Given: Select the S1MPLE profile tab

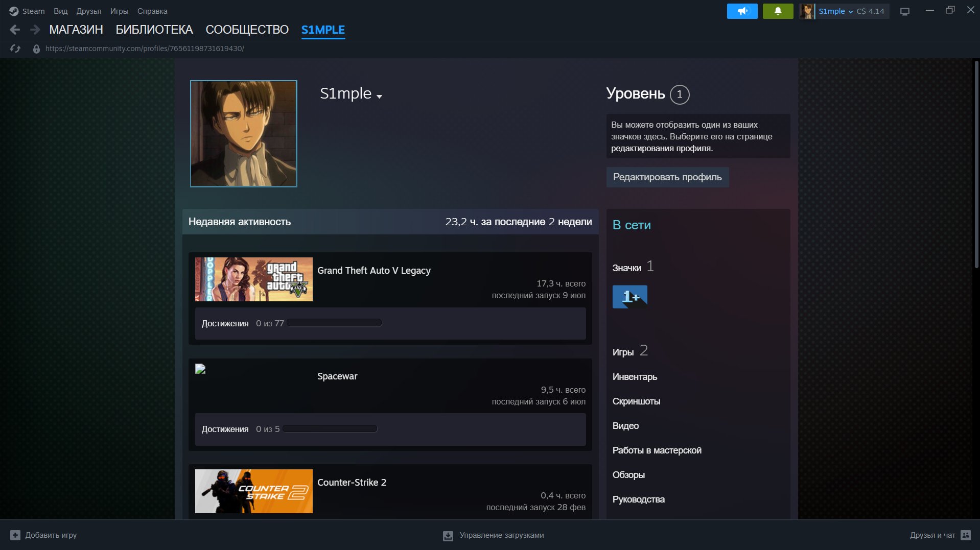Looking at the screenshot, I should pos(323,30).
